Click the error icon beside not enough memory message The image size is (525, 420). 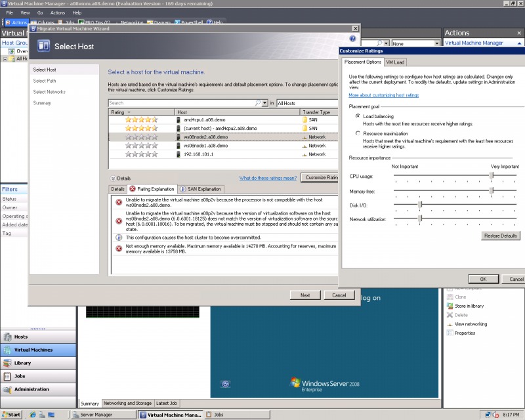119,249
